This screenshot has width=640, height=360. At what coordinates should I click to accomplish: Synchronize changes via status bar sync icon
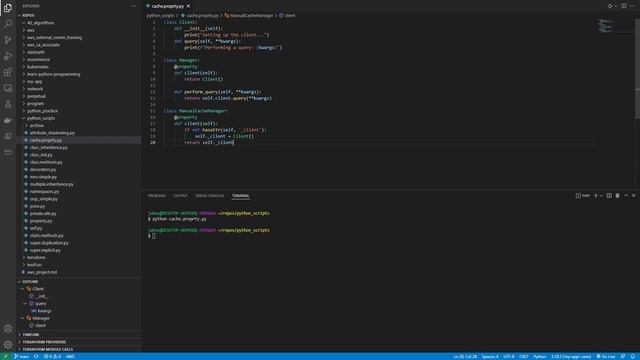point(36,357)
